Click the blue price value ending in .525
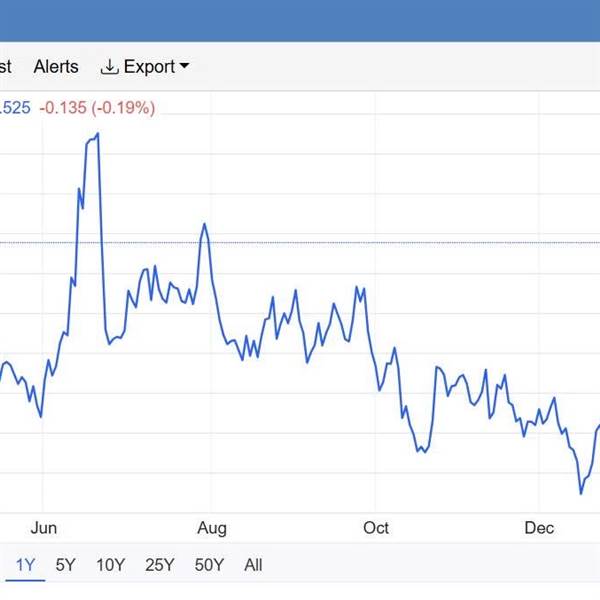 click(x=14, y=107)
